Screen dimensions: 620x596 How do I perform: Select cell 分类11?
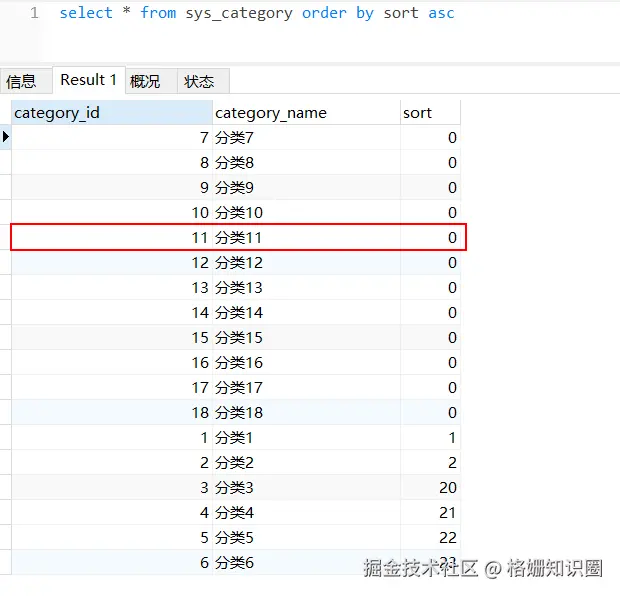click(306, 237)
